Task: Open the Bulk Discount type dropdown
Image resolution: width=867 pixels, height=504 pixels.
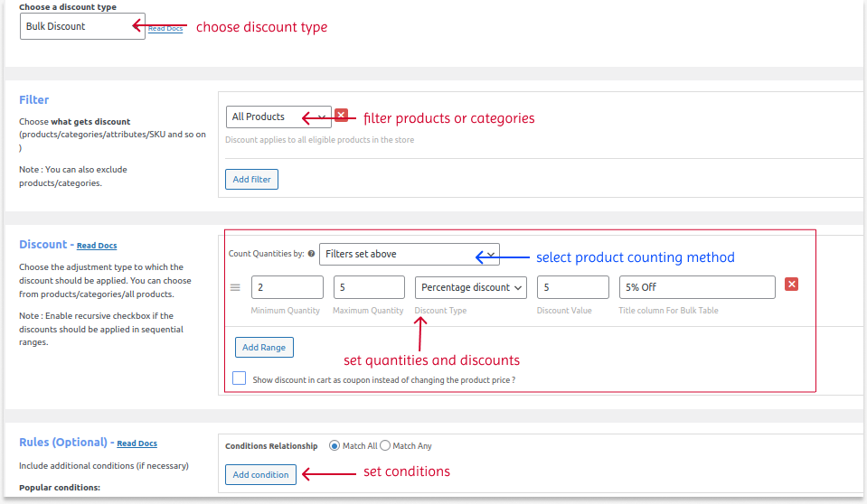Action: (x=82, y=26)
